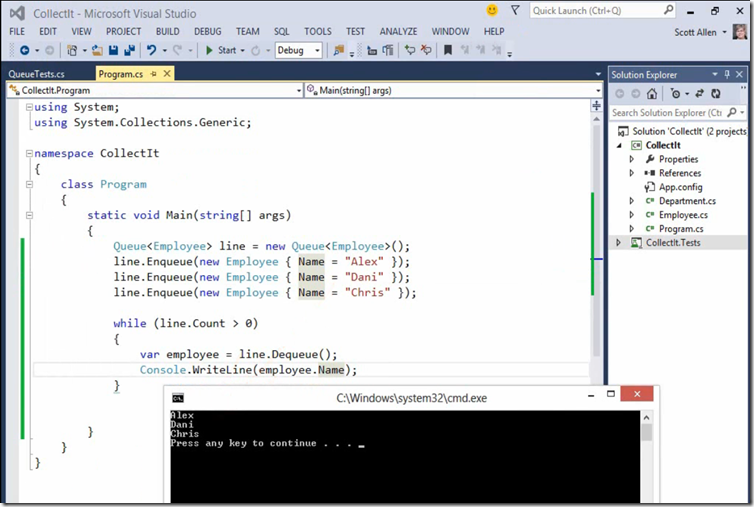
Task: Undo the last edit with the undo arrow
Action: pos(151,50)
